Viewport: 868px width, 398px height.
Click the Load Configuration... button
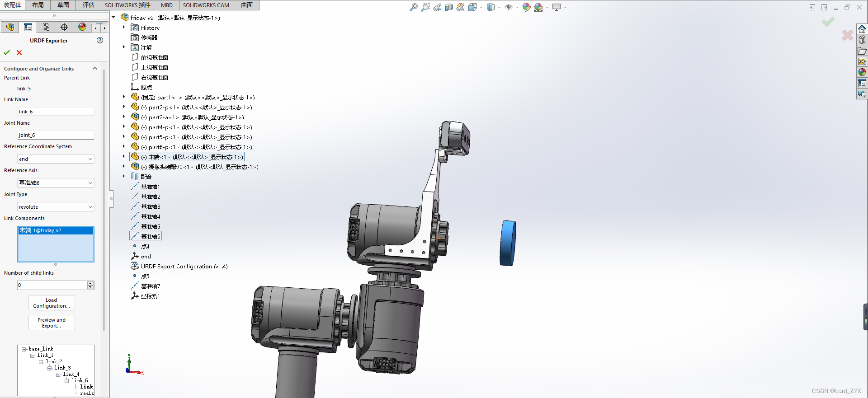pyautogui.click(x=52, y=303)
